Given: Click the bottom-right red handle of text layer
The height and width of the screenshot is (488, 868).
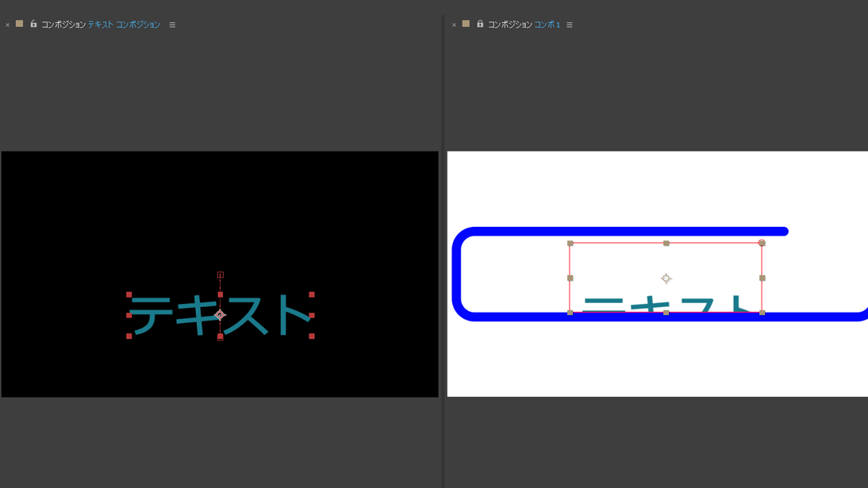Looking at the screenshot, I should pos(312,336).
